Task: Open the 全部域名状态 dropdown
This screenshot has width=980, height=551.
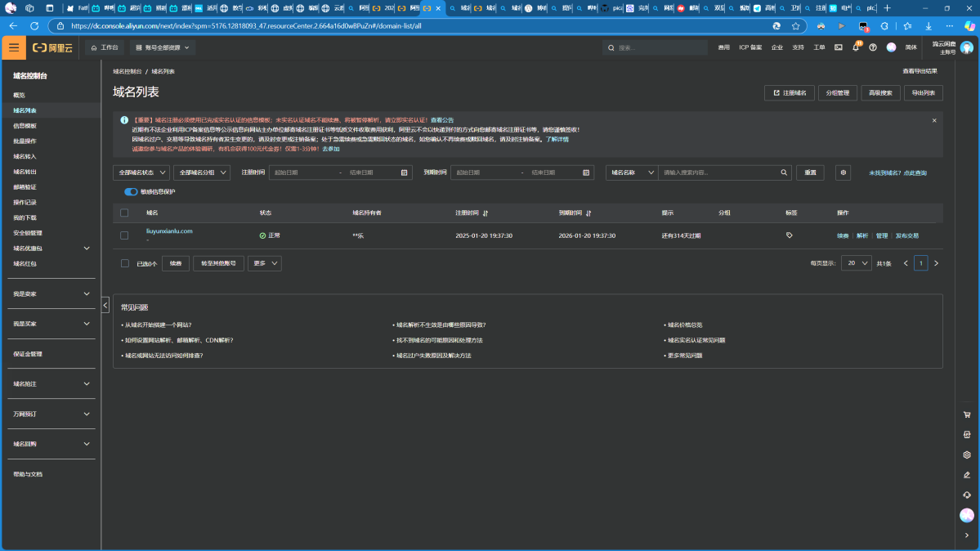Action: coord(141,172)
